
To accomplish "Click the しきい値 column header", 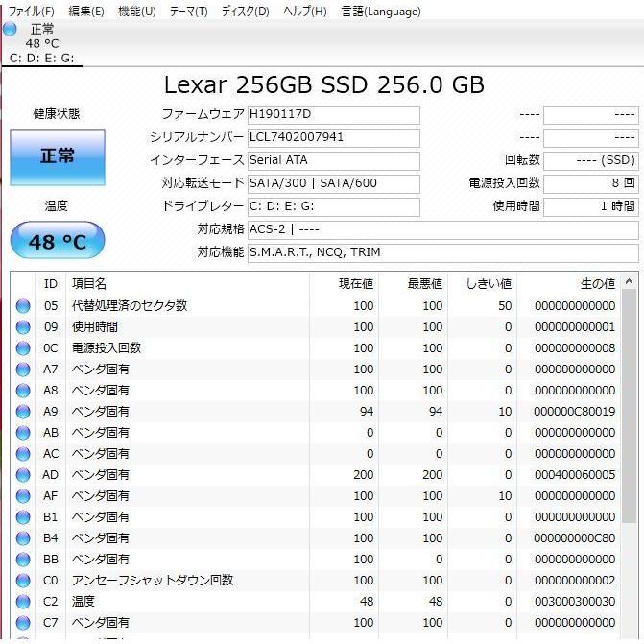I will [482, 284].
